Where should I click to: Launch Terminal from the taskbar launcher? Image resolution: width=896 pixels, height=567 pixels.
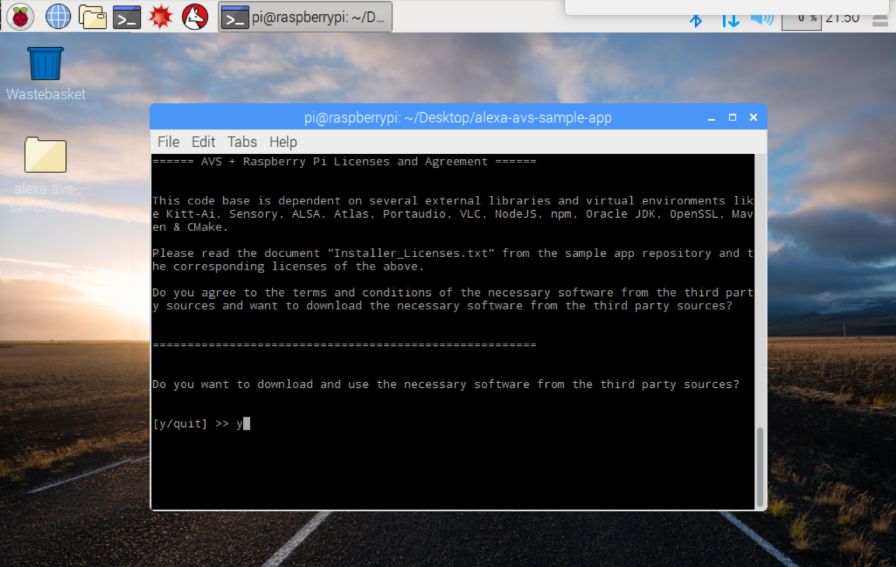click(126, 17)
